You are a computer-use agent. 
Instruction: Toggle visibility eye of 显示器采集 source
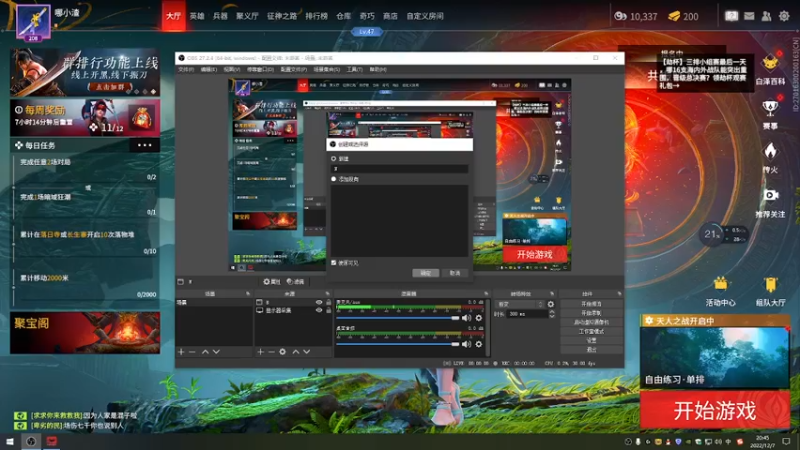[x=319, y=310]
